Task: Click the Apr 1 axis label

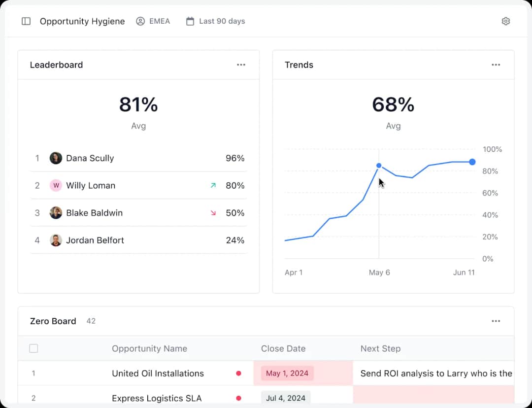Action: (294, 272)
